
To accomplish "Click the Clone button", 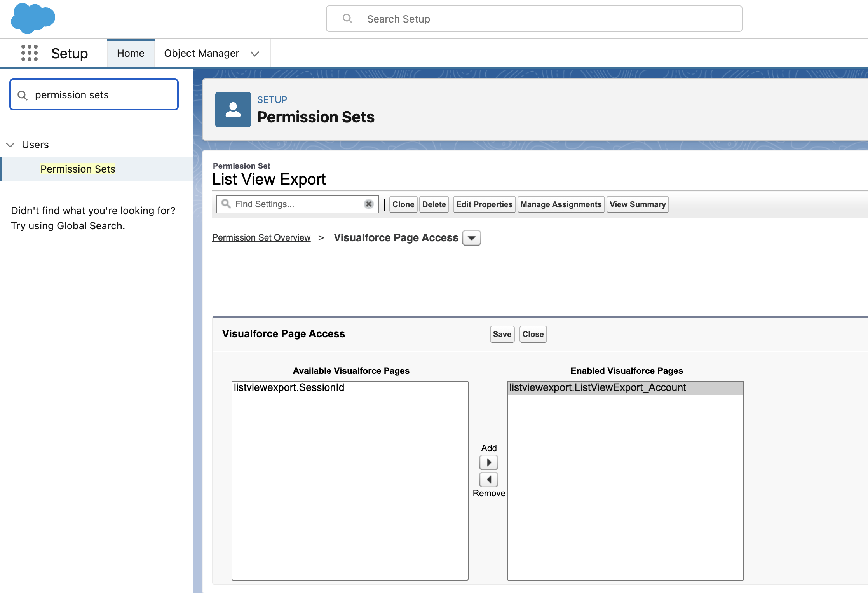I will [403, 204].
